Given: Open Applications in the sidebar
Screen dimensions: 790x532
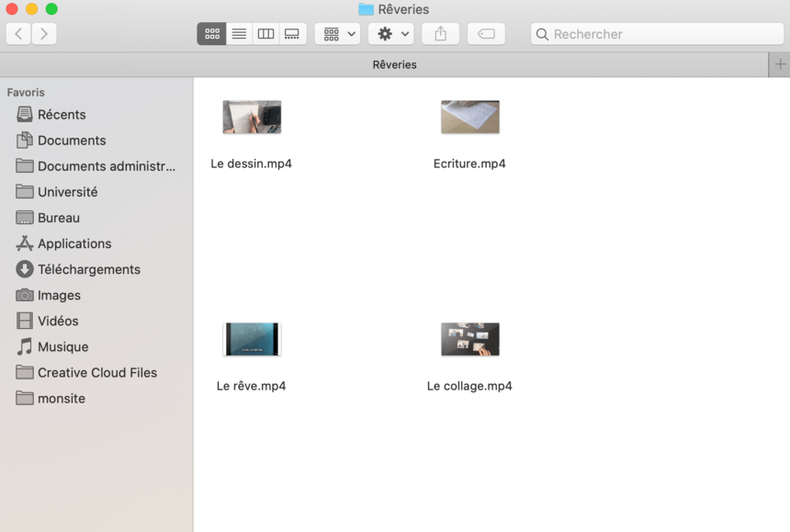Looking at the screenshot, I should pyautogui.click(x=73, y=243).
